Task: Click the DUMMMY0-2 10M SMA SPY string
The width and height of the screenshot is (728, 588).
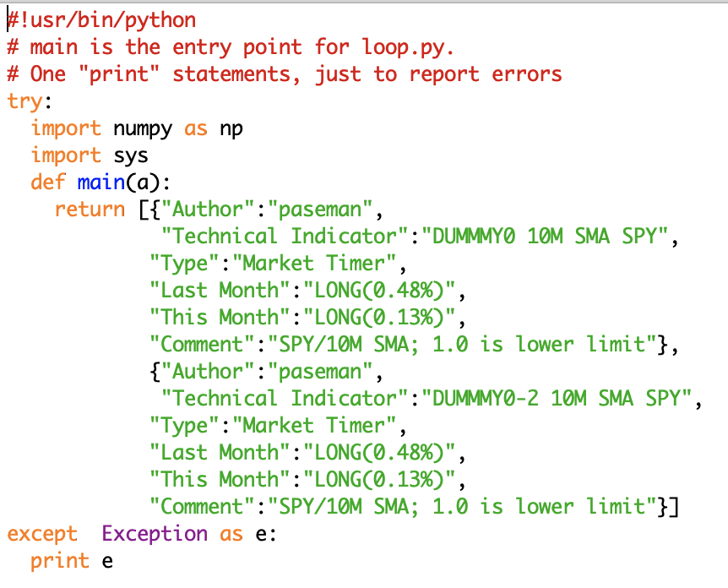Action: click(562, 398)
